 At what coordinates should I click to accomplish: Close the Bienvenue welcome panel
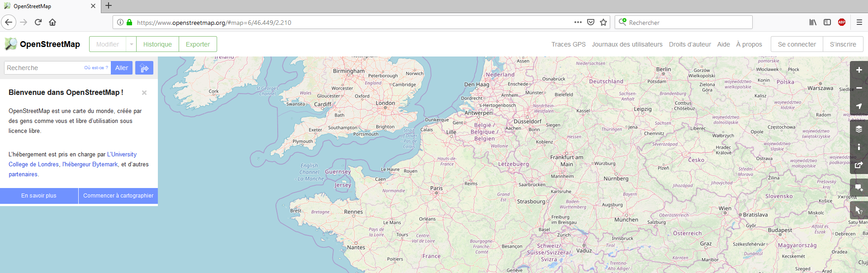144,93
